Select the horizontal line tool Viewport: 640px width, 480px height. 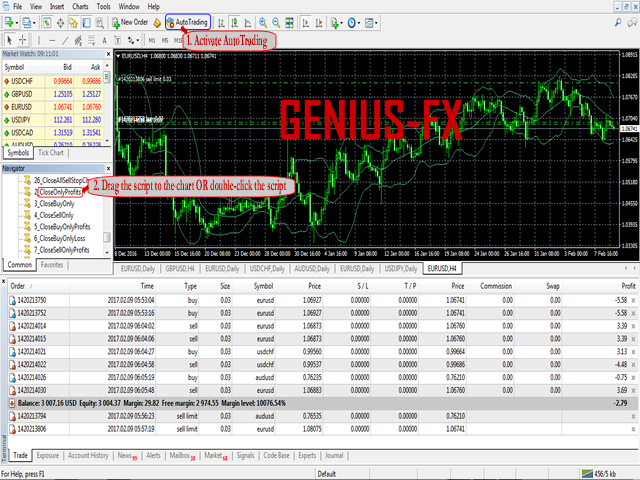pyautogui.click(x=52, y=40)
